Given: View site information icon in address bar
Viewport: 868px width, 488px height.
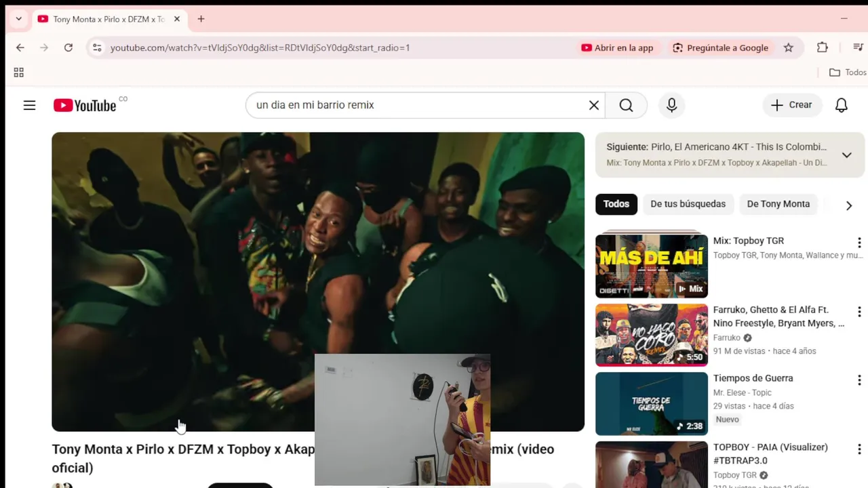Looking at the screenshot, I should pyautogui.click(x=97, y=47).
